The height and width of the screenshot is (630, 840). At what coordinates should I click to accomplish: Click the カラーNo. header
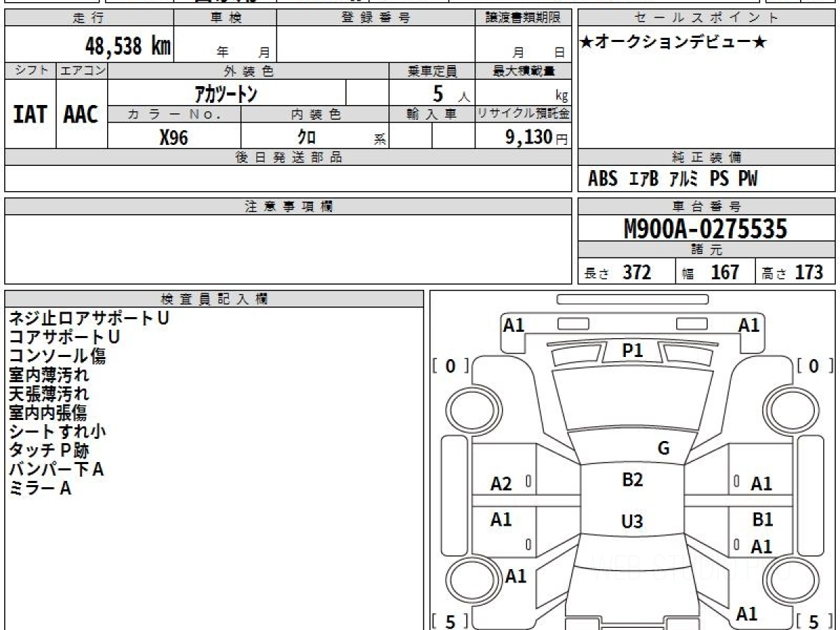pyautogui.click(x=174, y=115)
